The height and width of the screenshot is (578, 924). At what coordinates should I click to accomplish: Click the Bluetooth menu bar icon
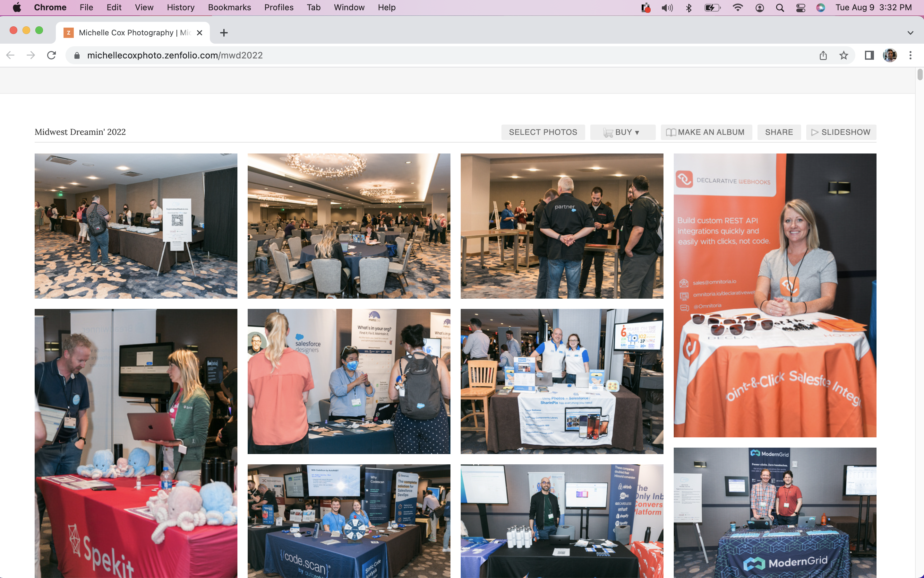click(x=689, y=8)
